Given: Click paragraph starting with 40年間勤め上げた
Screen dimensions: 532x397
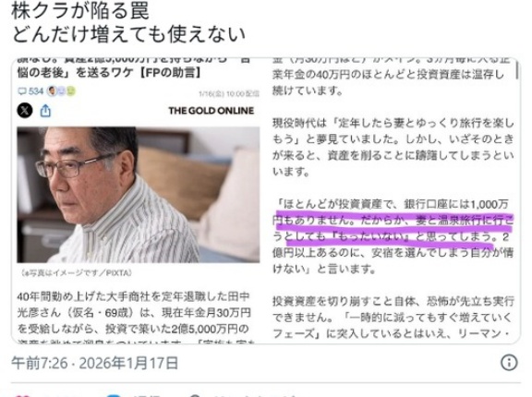Looking at the screenshot, I should pos(135,317).
